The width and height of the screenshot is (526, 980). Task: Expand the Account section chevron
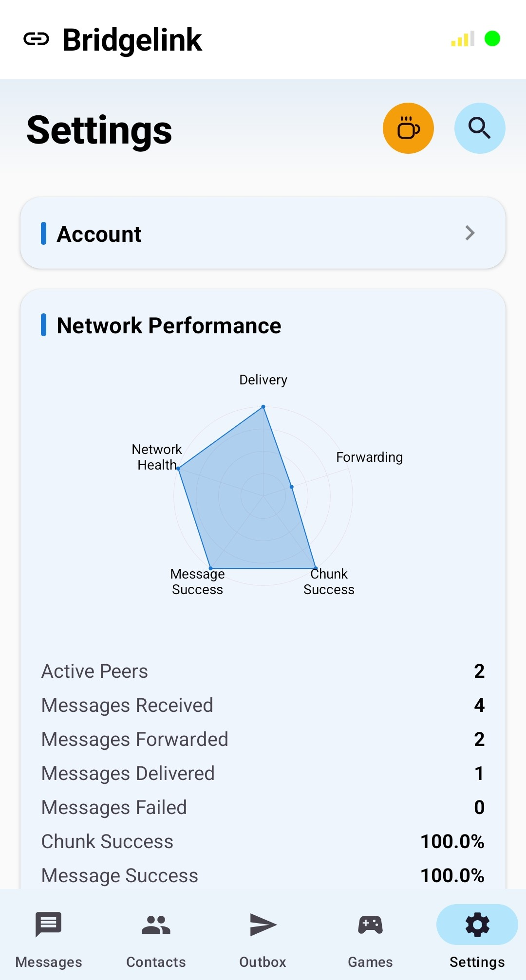click(x=470, y=233)
